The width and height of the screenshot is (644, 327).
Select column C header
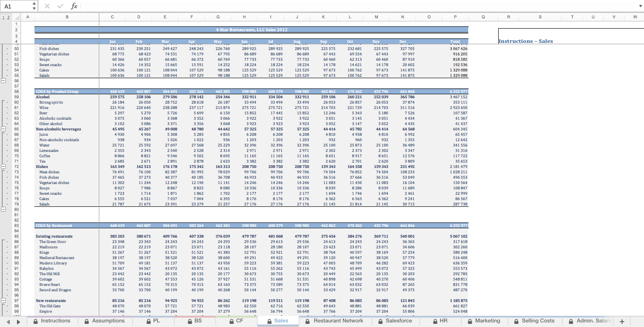coord(112,17)
